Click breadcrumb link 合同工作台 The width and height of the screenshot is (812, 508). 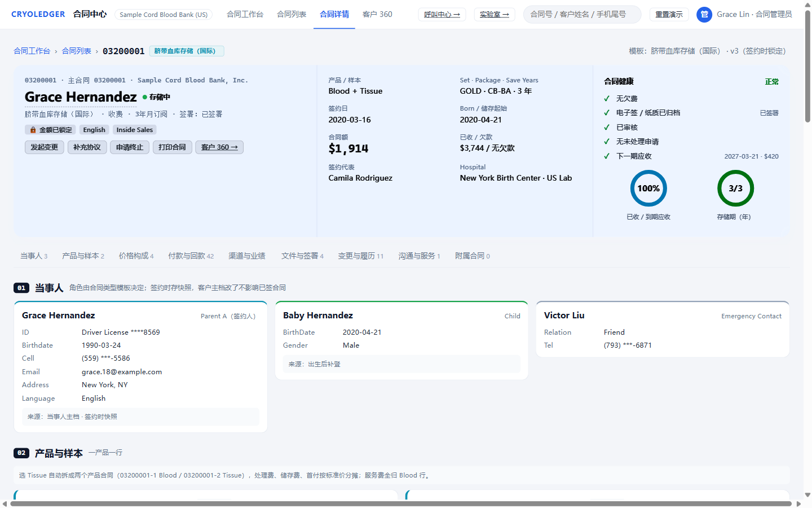(32, 51)
